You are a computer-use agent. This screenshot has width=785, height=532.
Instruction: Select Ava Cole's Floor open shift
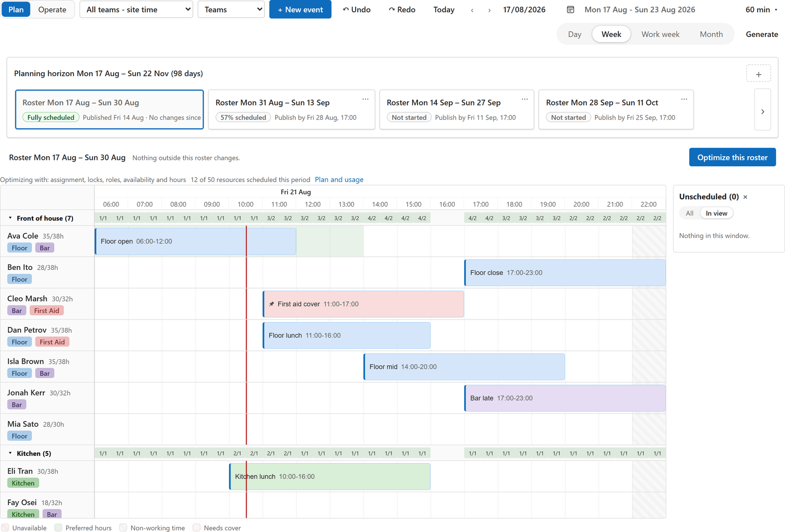click(195, 241)
